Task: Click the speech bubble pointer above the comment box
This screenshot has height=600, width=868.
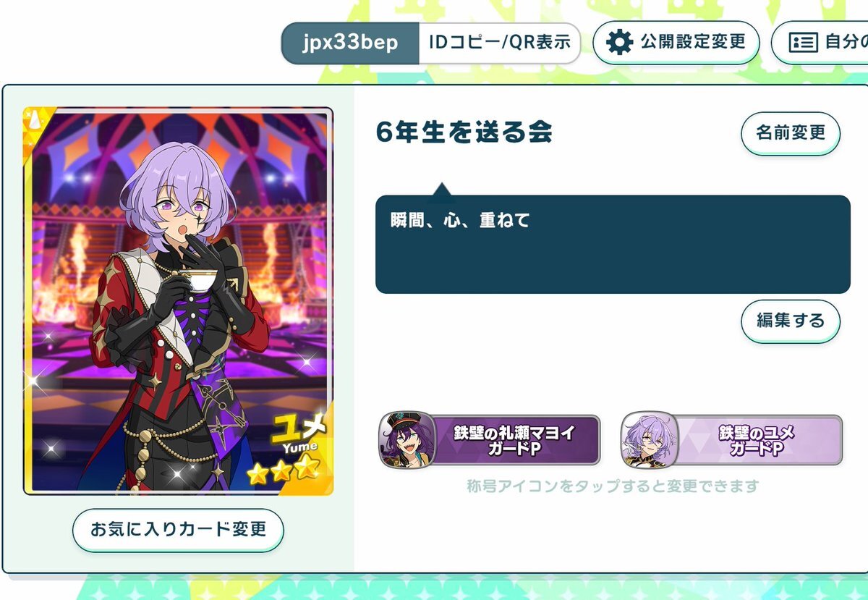Action: click(x=441, y=189)
